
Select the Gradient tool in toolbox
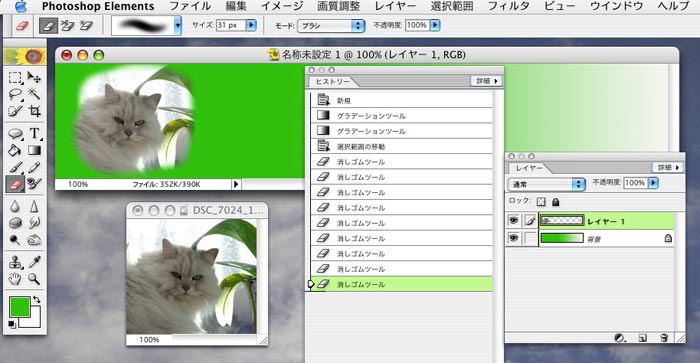point(34,150)
